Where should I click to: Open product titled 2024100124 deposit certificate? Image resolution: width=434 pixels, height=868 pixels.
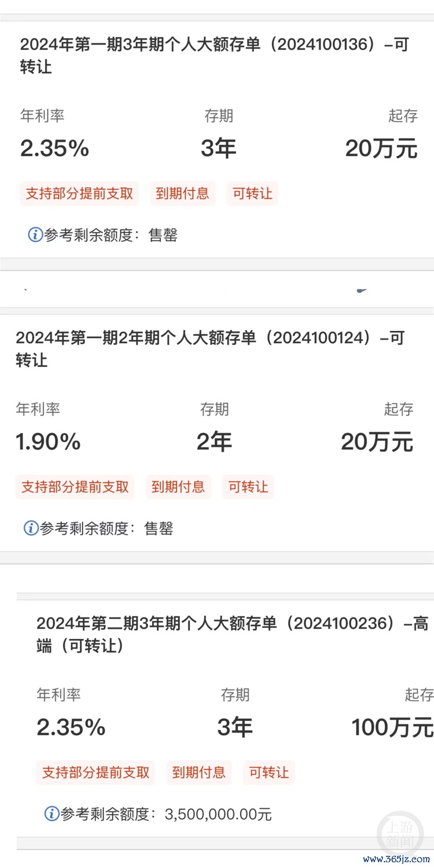pos(210,349)
